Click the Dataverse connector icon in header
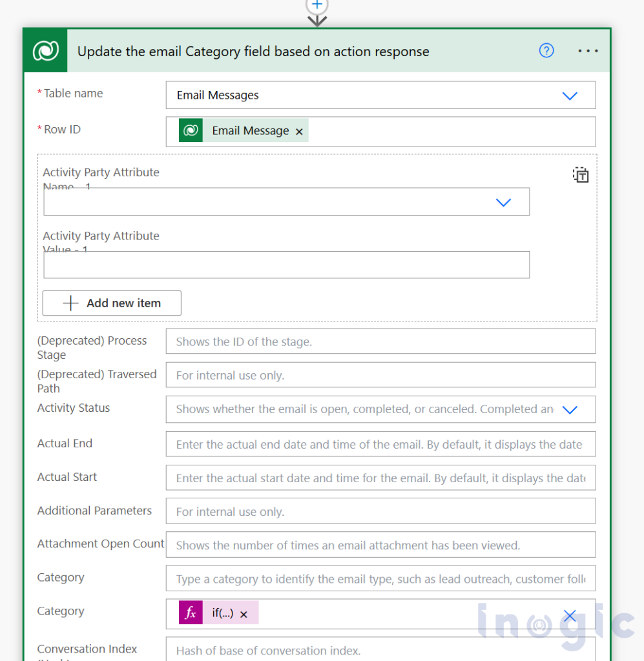 click(x=46, y=51)
